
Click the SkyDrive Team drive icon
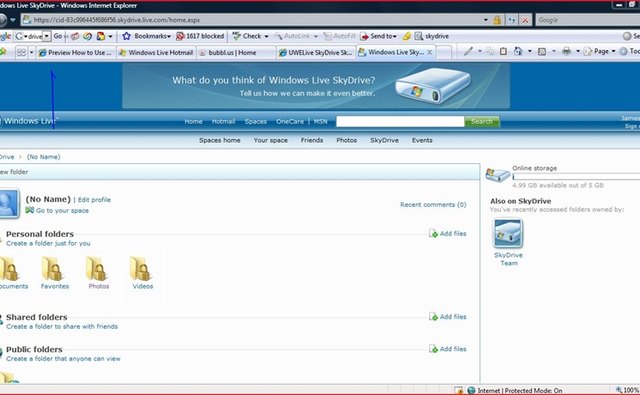(508, 233)
